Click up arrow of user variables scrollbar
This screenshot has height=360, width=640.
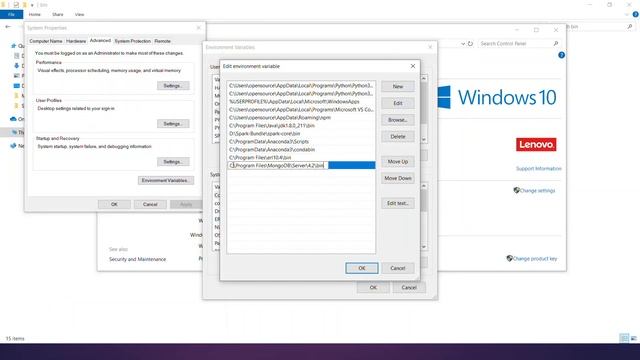point(424,78)
